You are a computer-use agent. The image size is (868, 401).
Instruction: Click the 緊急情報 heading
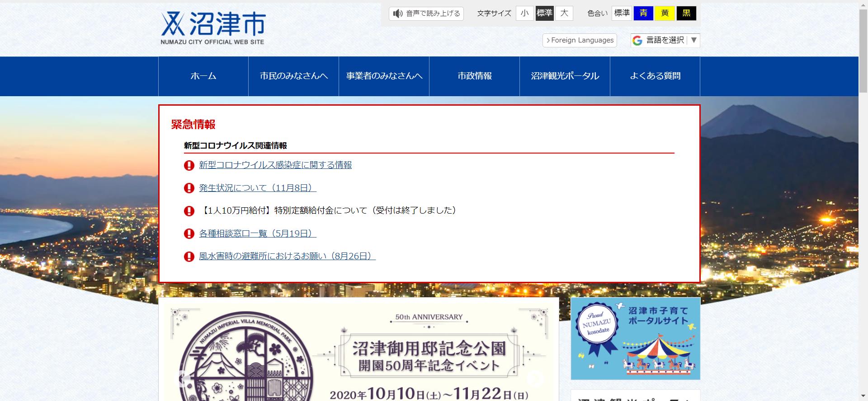[193, 124]
